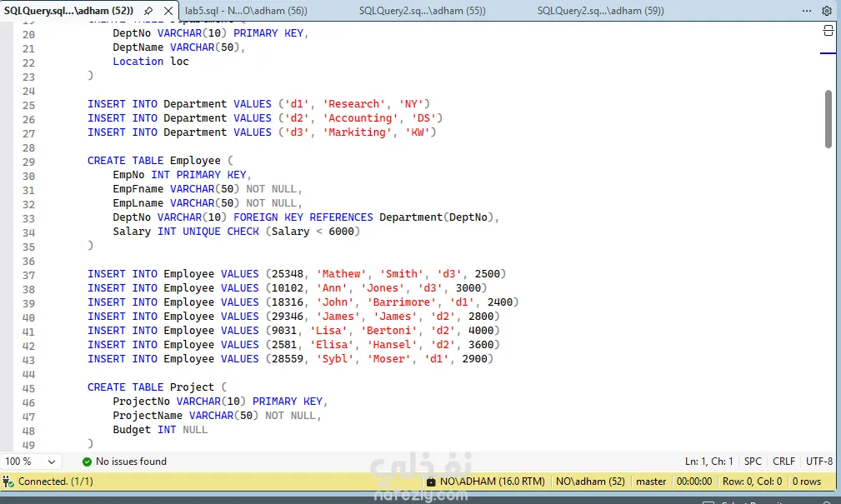Switch to the SQLQuery2.sql adham (55) tab
Screen dimensions: 841x504
pos(422,11)
